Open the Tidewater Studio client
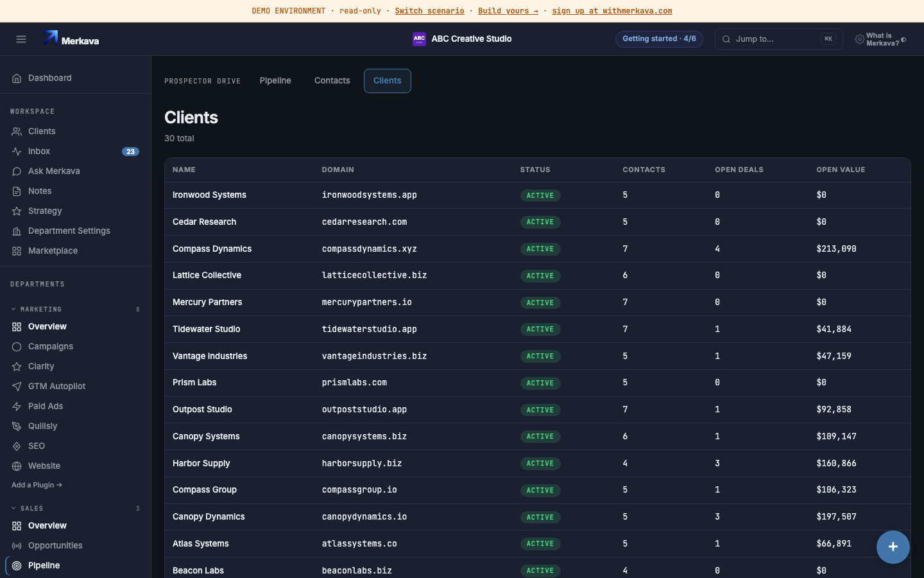This screenshot has height=578, width=924. coord(206,329)
